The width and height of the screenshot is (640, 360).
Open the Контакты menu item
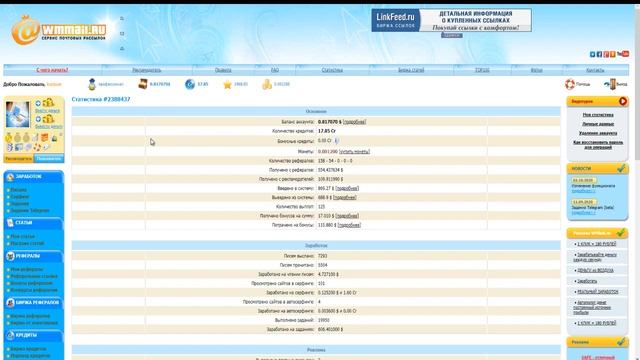point(595,70)
